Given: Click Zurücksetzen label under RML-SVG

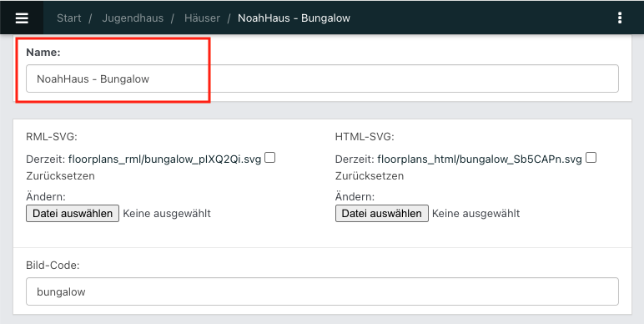Looking at the screenshot, I should [x=60, y=176].
